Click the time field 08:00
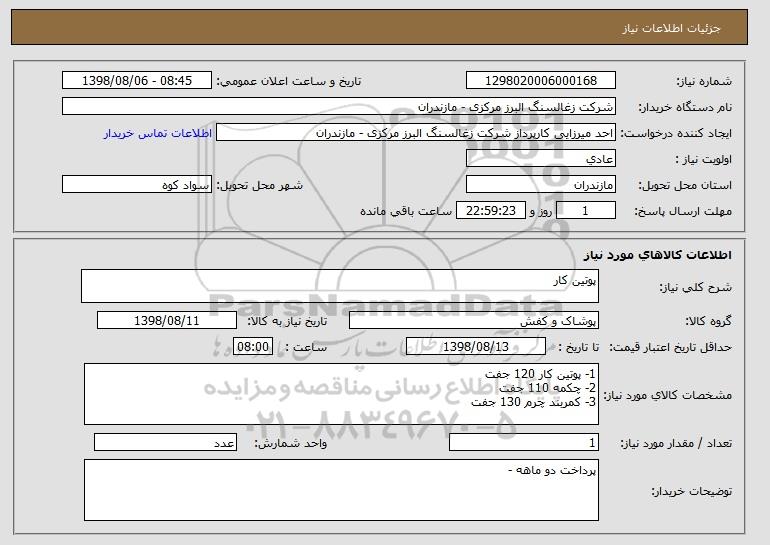 [x=253, y=347]
